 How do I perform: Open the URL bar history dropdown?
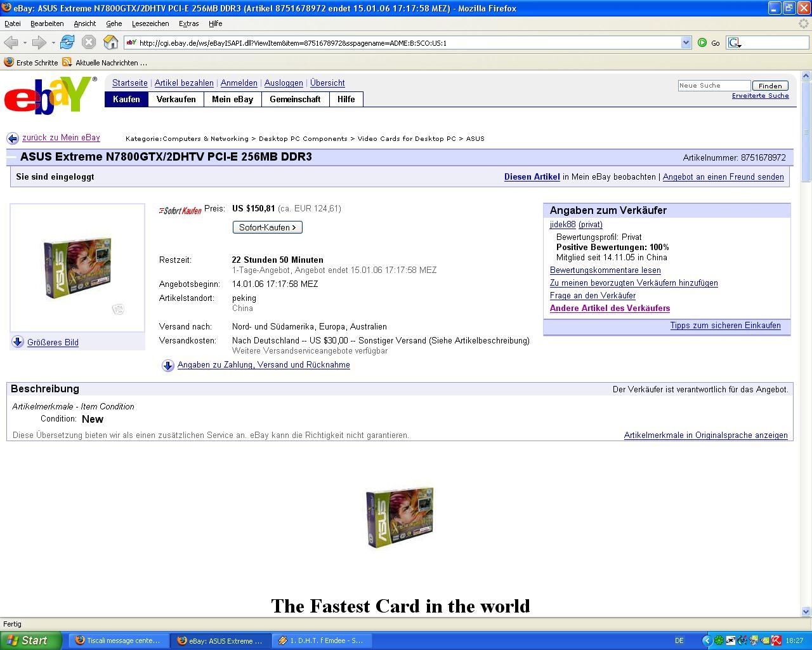686,43
